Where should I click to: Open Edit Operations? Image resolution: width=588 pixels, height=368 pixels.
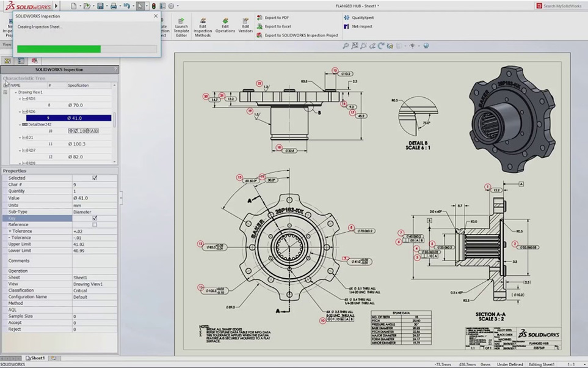(x=225, y=25)
